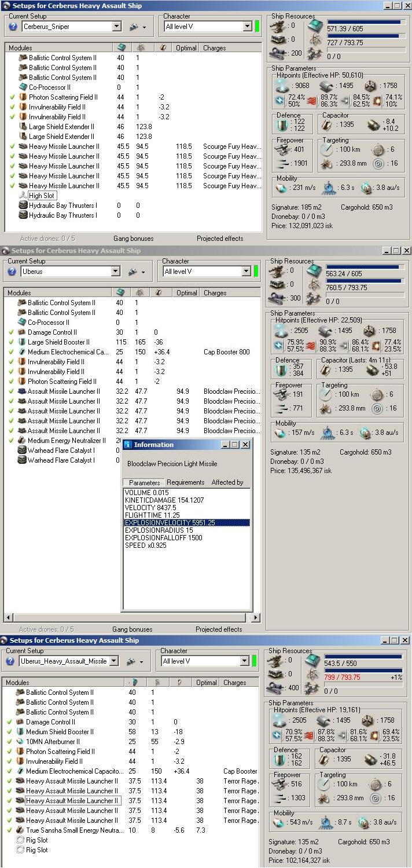Click structure hitpoints icon in Uberus window
412x868 pixels.
(370, 331)
